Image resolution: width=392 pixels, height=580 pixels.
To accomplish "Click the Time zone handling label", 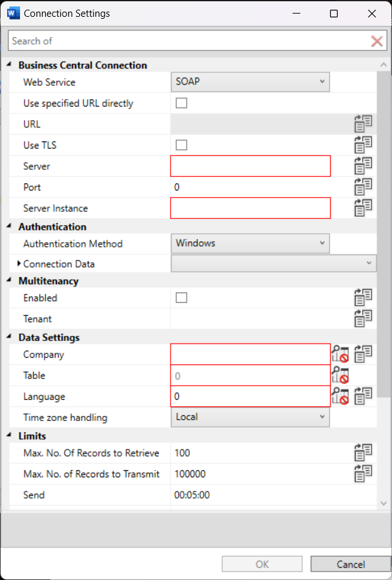I will click(x=65, y=417).
